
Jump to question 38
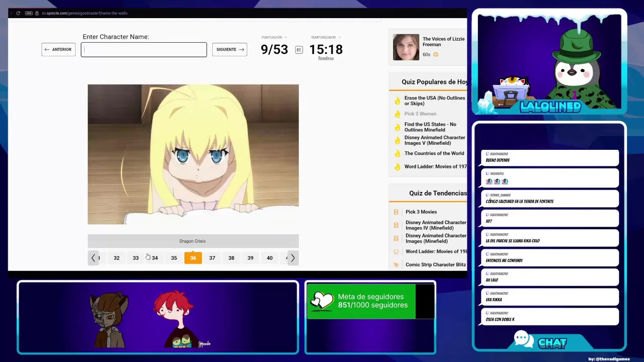pyautogui.click(x=231, y=258)
